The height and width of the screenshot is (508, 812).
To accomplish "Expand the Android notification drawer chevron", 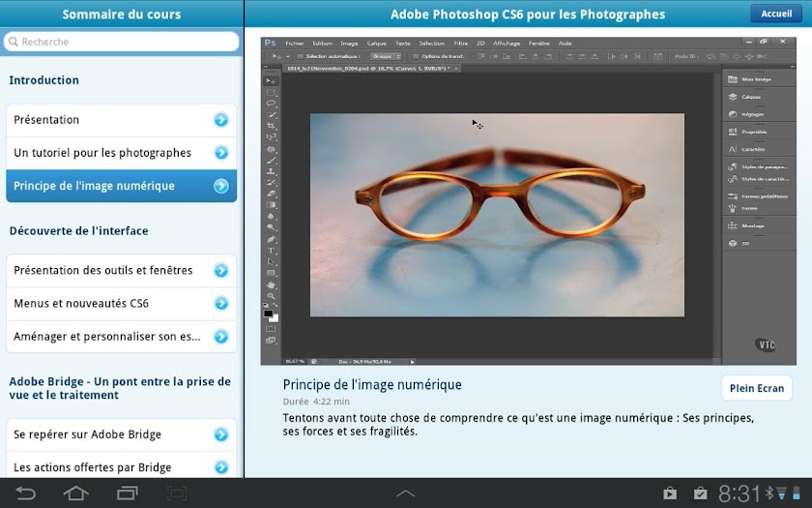I will (x=405, y=493).
